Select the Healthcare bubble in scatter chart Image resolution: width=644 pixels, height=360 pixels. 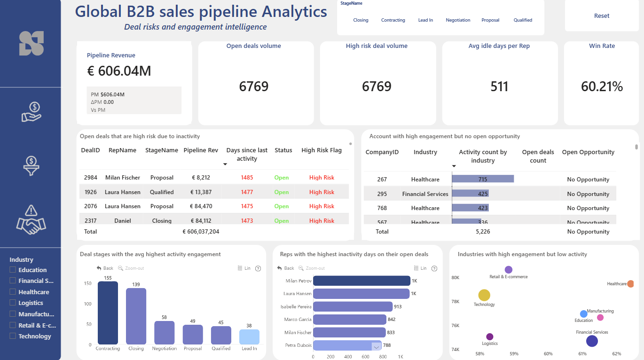coord(630,284)
